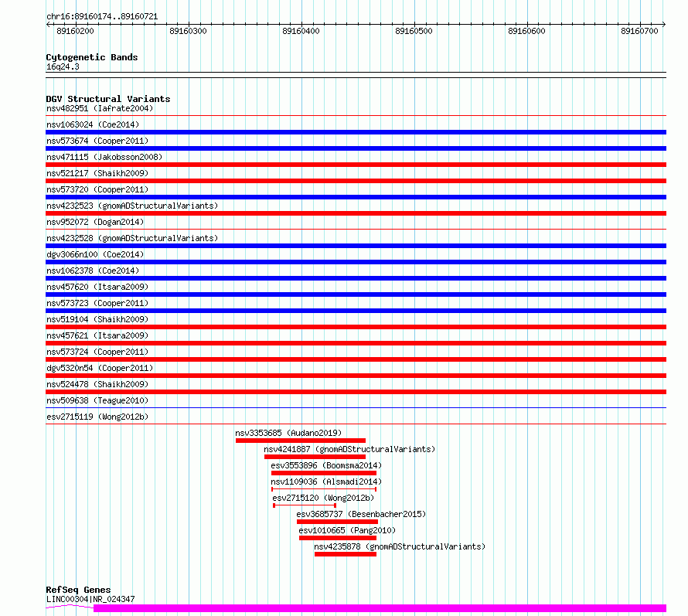Viewport: 688px width, 616px height.
Task: Select nsv457620 (Itsara2009) label
Action: click(x=97, y=287)
